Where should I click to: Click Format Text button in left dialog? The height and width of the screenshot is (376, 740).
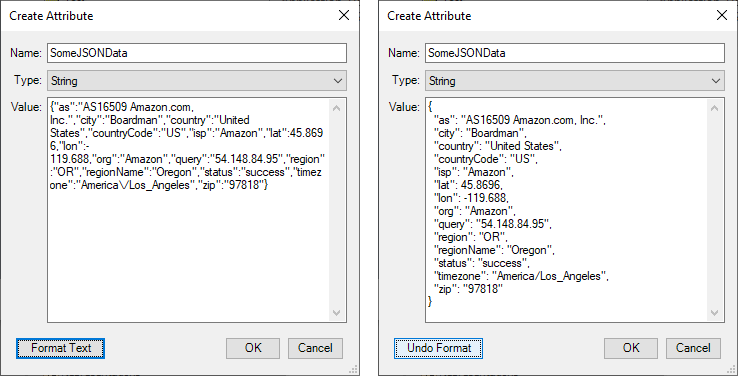(60, 348)
